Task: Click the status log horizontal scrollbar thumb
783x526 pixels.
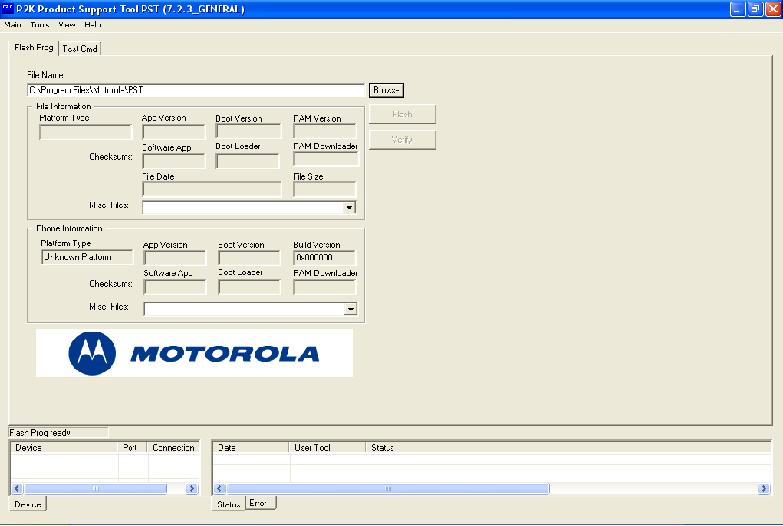Action: point(388,489)
